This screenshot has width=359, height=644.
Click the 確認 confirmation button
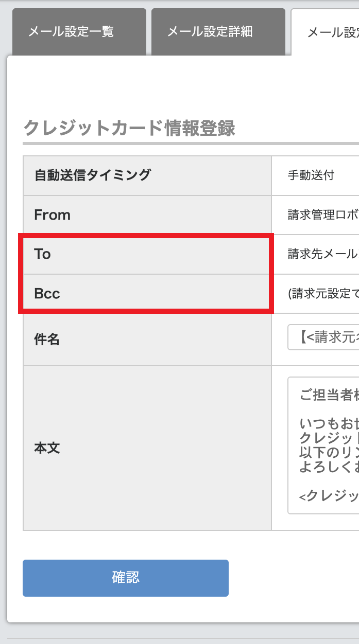pyautogui.click(x=125, y=578)
